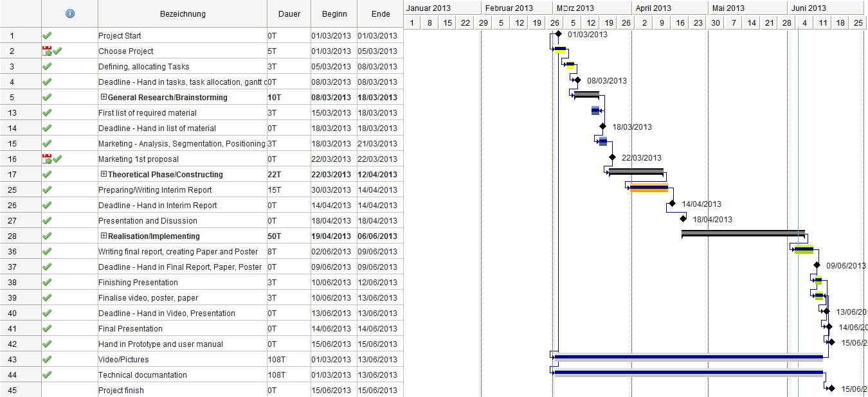Expand the General Research/Brainstorming group
868x397 pixels.
[x=104, y=98]
